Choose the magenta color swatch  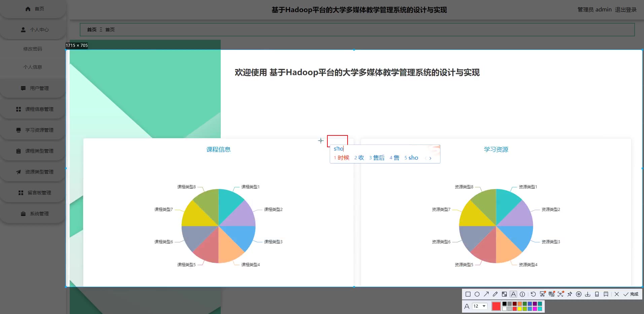click(x=535, y=309)
